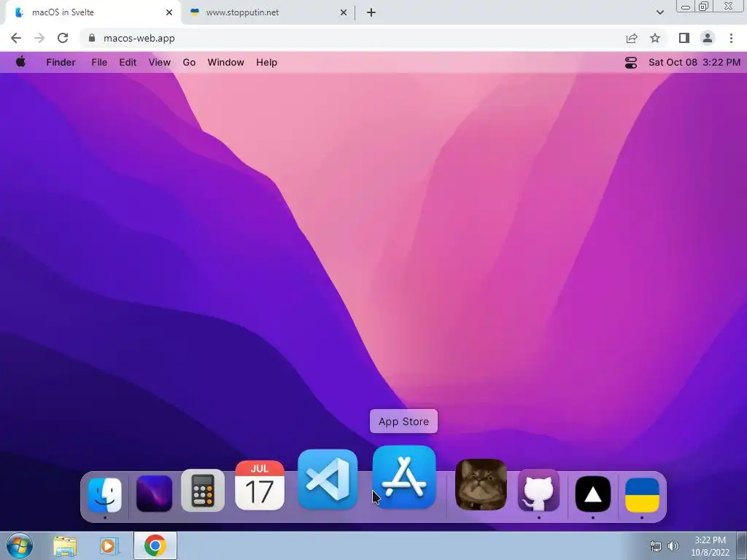Screen dimensions: 747x560
Task: Reload the current page
Action: [x=63, y=38]
